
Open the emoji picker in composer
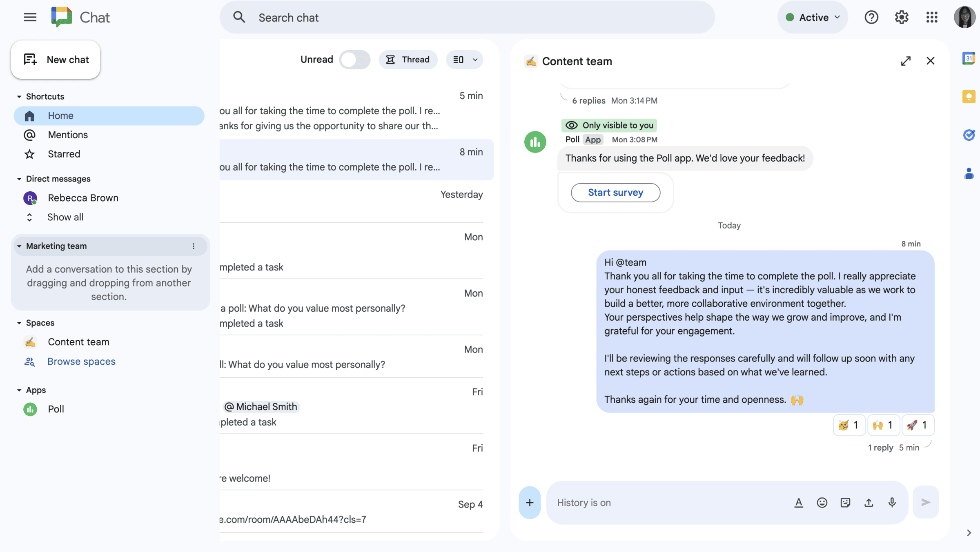click(822, 502)
